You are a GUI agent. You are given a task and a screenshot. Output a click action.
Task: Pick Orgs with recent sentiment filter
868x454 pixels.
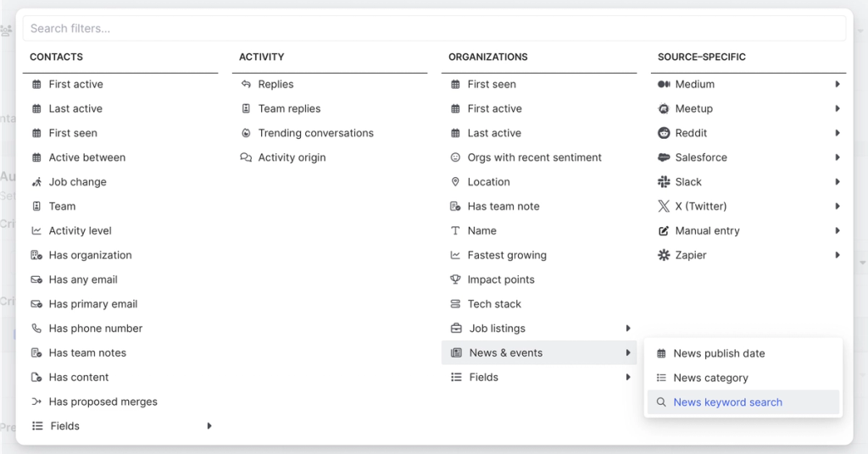pyautogui.click(x=534, y=158)
